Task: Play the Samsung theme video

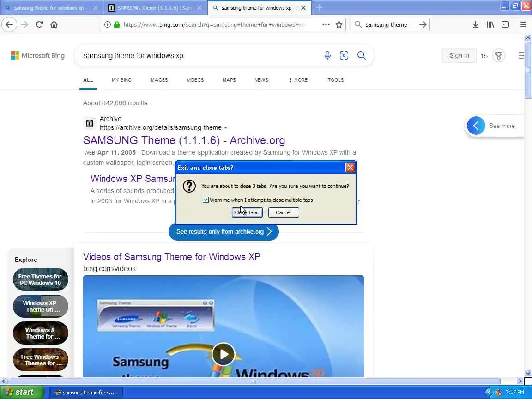Action: point(223,354)
